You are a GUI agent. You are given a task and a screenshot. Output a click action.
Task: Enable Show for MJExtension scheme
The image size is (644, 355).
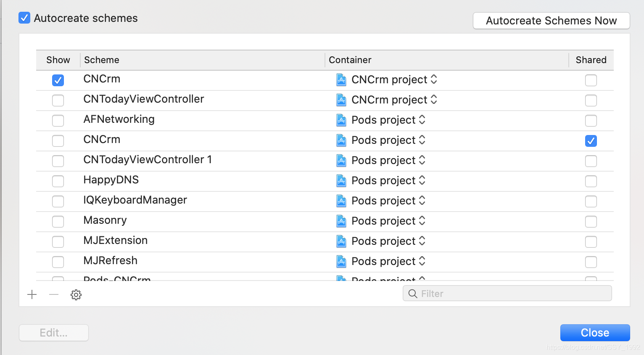point(58,242)
